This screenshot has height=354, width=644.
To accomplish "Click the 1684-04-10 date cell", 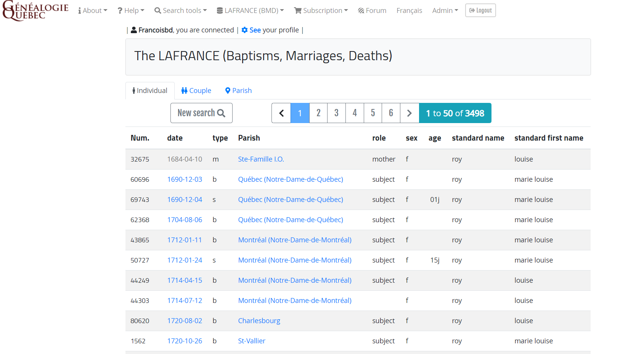I will pyautogui.click(x=185, y=159).
